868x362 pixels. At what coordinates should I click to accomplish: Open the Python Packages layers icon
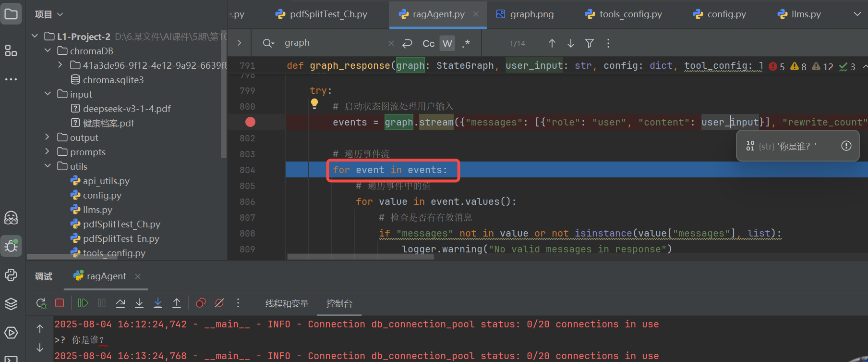11,304
